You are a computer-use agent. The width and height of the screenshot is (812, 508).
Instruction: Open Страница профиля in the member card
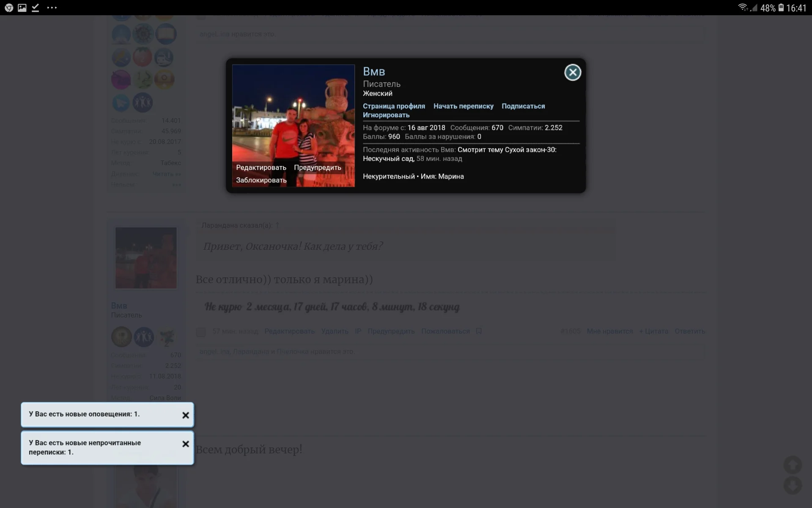coord(394,106)
